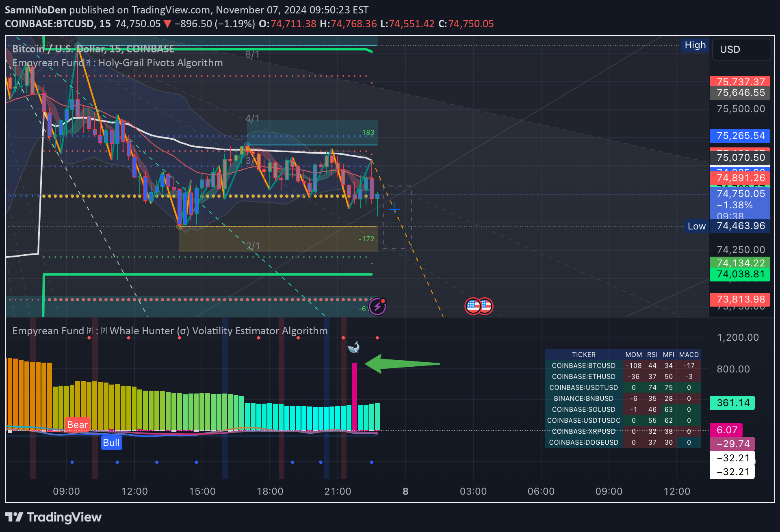This screenshot has width=780, height=532.
Task: Click the 74,134.22 green price tag
Action: 740,263
